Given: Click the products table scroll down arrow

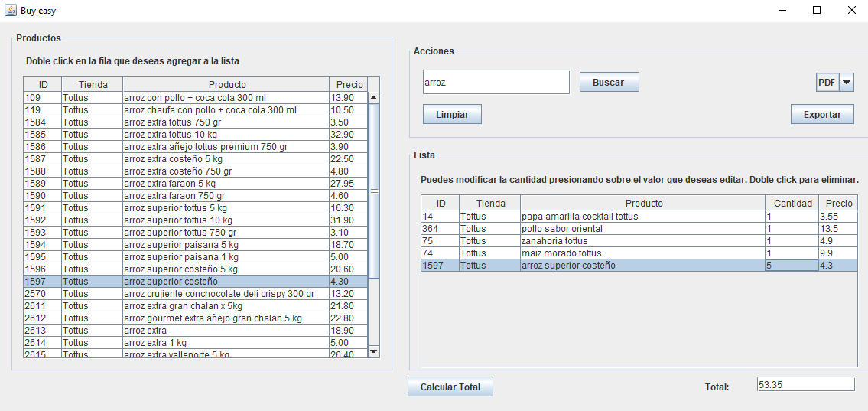Looking at the screenshot, I should [373, 351].
